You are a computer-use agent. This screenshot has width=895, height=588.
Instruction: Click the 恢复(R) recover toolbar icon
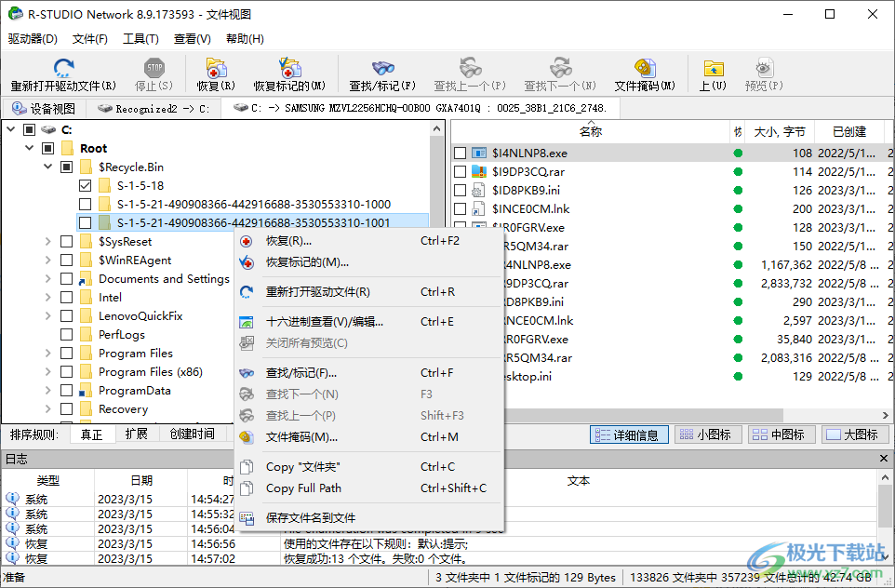216,73
